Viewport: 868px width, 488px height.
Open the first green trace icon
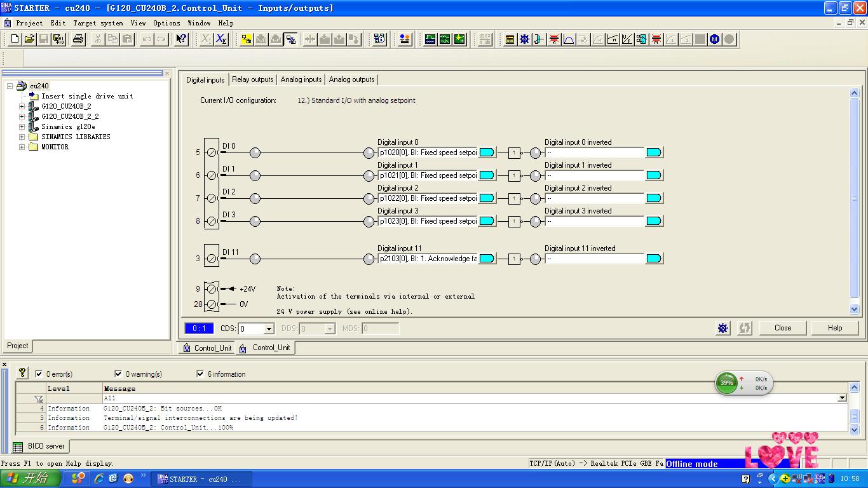coord(430,39)
